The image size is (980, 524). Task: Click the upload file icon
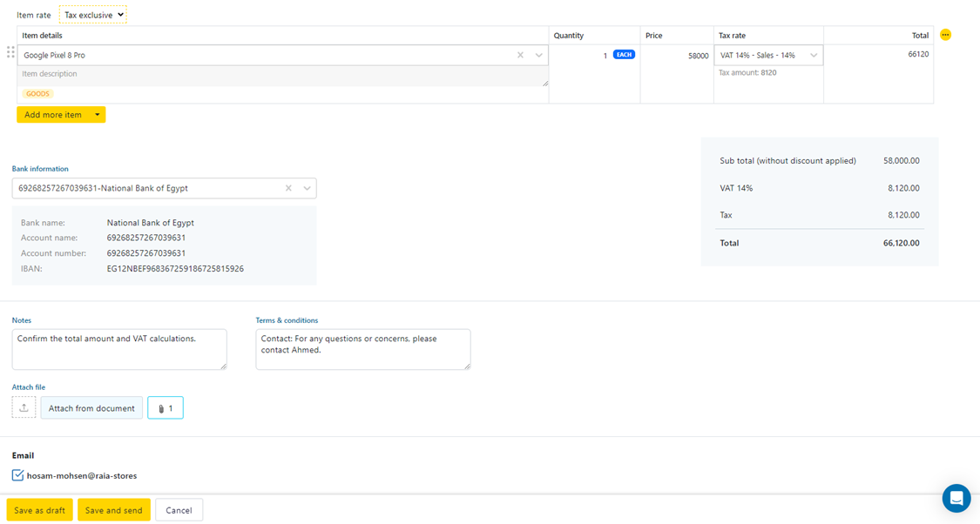pyautogui.click(x=24, y=407)
